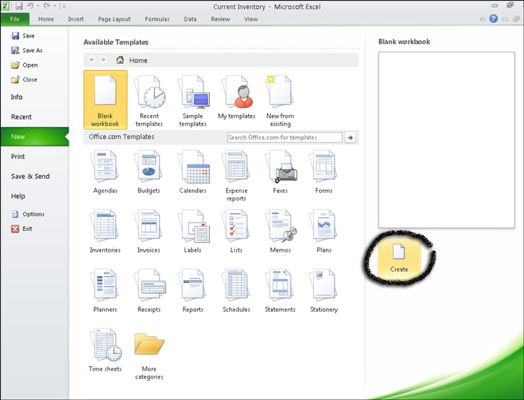The image size is (524, 400).
Task: Click the forward navigation arrow
Action: point(103,60)
